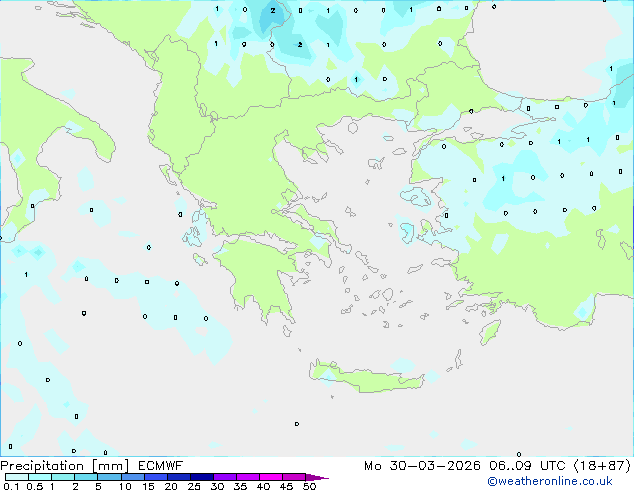This screenshot has width=634, height=490.
Task: Select the "15" legend scale label
Action: [148, 486]
